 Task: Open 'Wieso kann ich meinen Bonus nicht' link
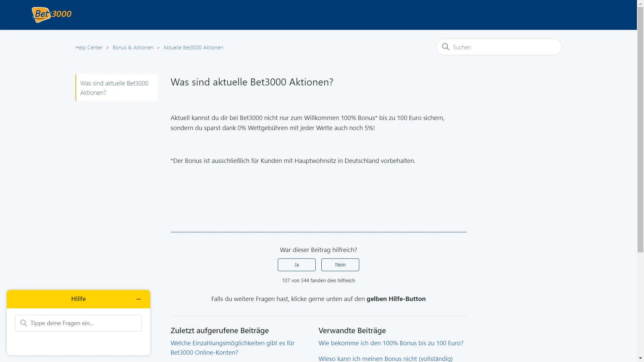click(385, 358)
